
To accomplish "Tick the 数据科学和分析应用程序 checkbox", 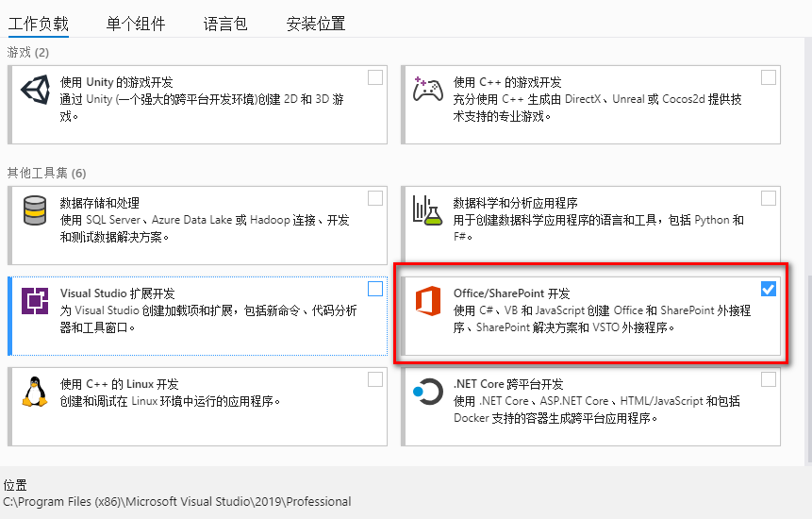I will point(769,198).
